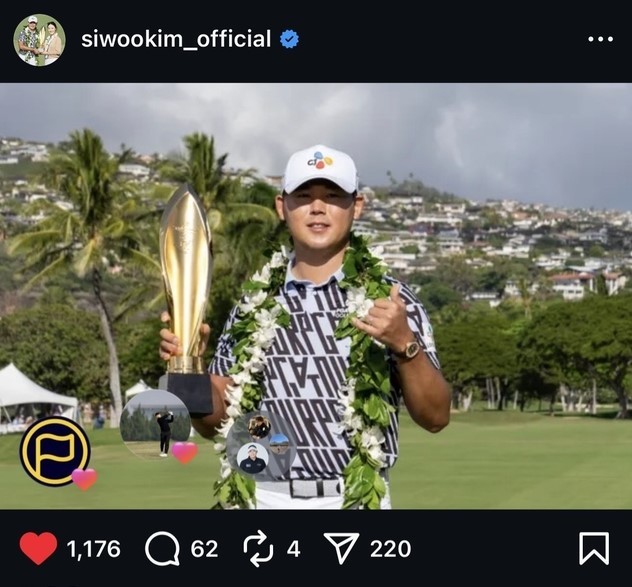Tap the white-cap avatar in grouped bubble
The height and width of the screenshot is (587, 632).
[252, 458]
